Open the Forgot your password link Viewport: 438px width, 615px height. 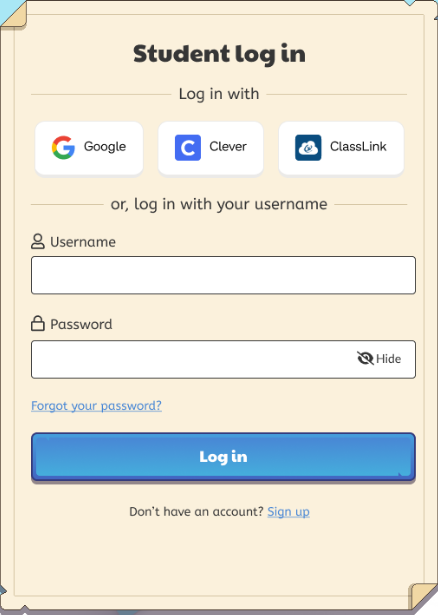point(96,406)
